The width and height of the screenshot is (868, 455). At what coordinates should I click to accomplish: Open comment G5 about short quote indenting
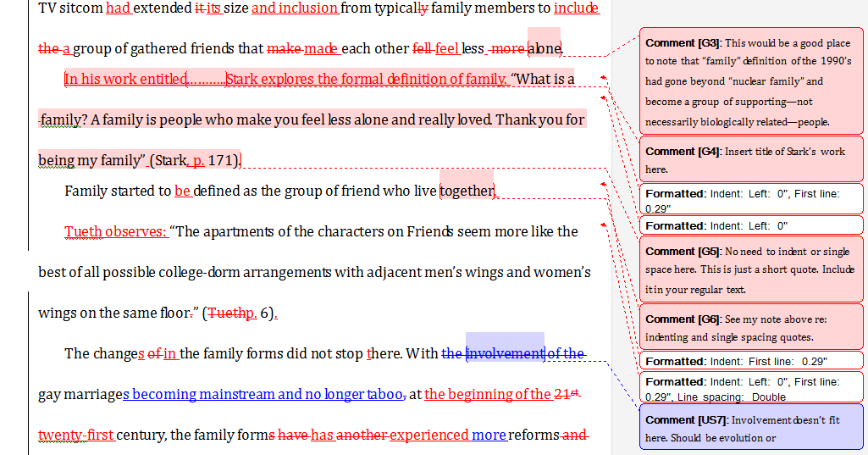pyautogui.click(x=751, y=269)
